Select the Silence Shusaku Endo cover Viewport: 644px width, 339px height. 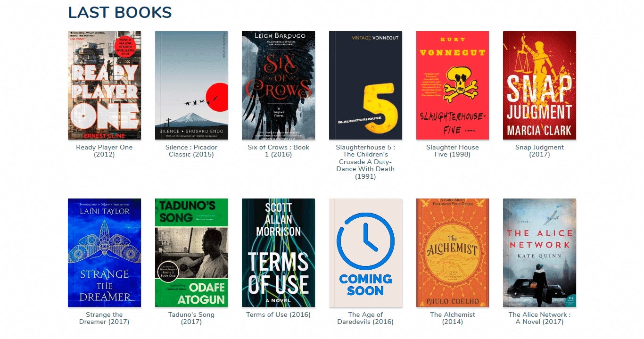point(191,85)
